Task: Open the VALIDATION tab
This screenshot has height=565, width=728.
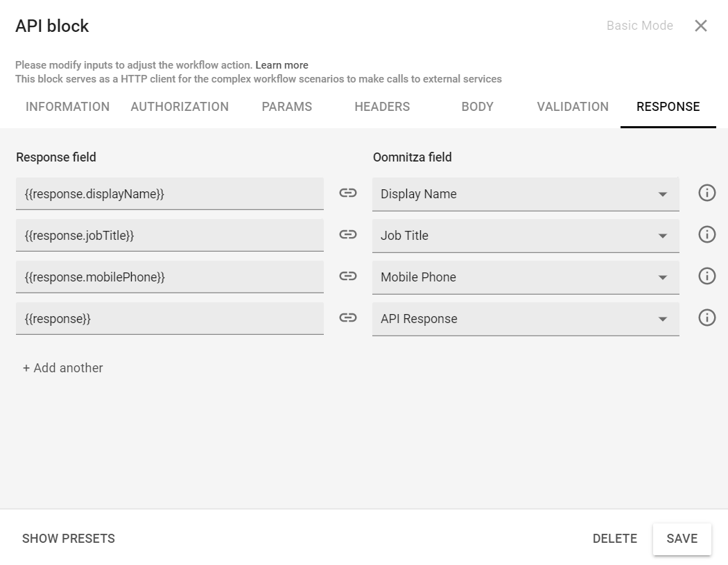Action: [x=572, y=107]
